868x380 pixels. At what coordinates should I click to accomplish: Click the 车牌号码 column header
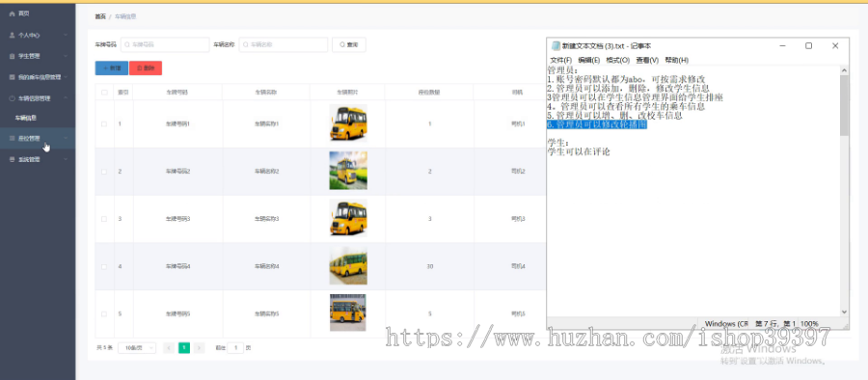pos(177,93)
